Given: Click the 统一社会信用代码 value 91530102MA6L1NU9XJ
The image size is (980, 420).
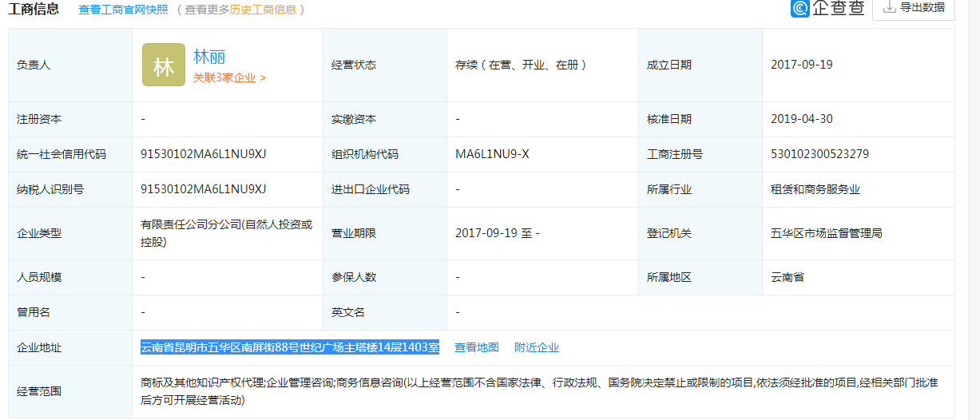Looking at the screenshot, I should [203, 154].
